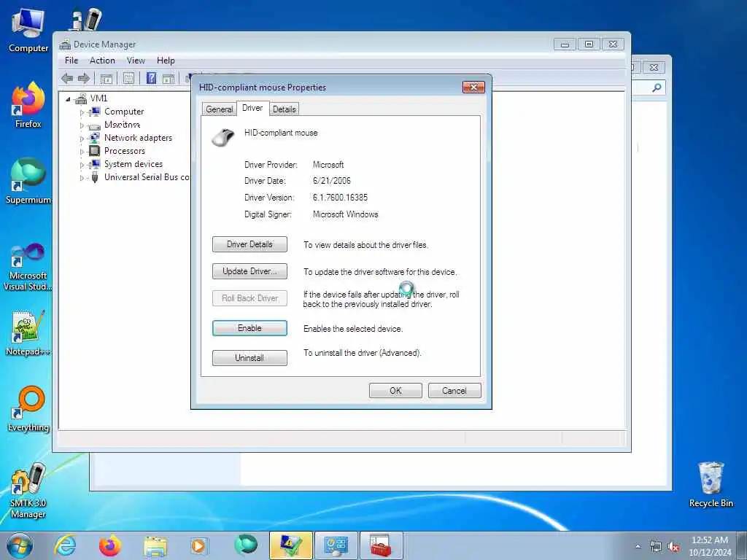Click the Update Driver... button

249,271
